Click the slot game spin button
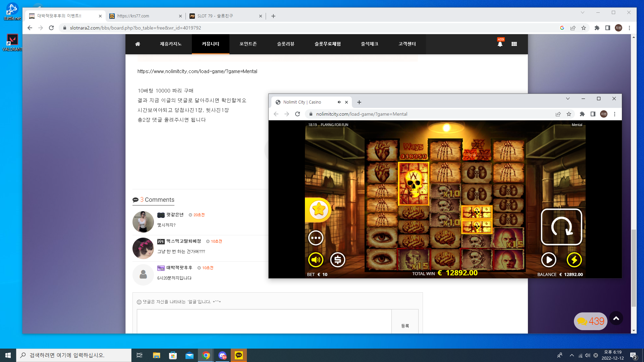Screen dimensions: 644x362 (x=561, y=227)
